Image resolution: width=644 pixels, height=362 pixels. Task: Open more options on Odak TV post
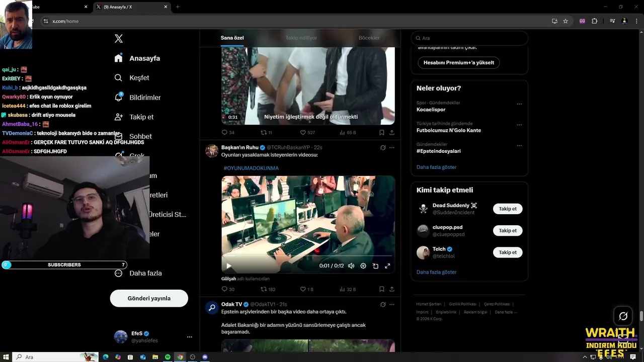point(392,305)
